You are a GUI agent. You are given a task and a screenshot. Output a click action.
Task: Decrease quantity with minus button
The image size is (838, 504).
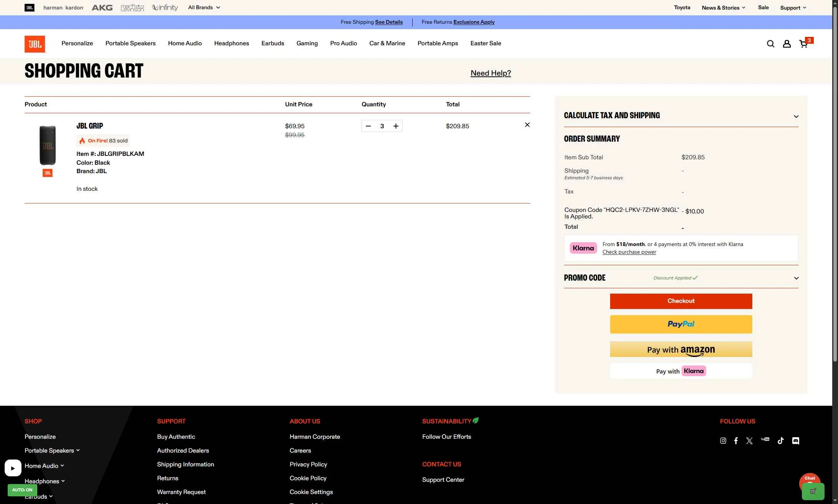coord(368,126)
